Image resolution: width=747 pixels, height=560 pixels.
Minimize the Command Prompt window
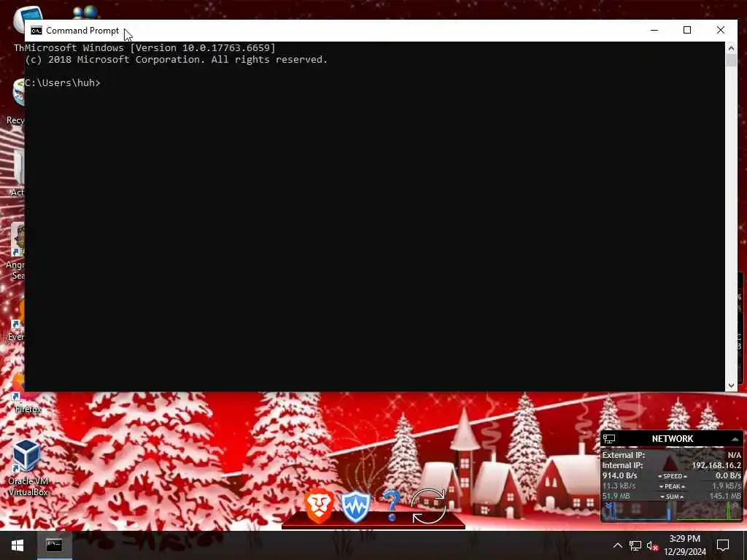pyautogui.click(x=654, y=30)
